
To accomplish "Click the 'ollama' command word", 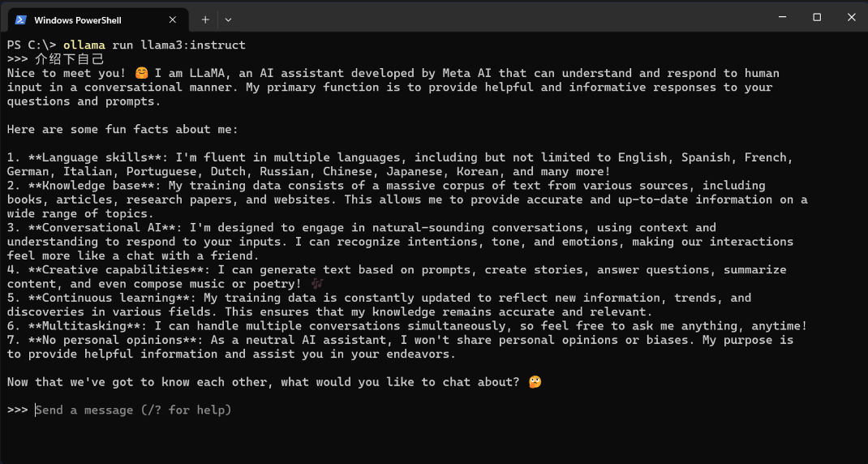I will [x=84, y=45].
